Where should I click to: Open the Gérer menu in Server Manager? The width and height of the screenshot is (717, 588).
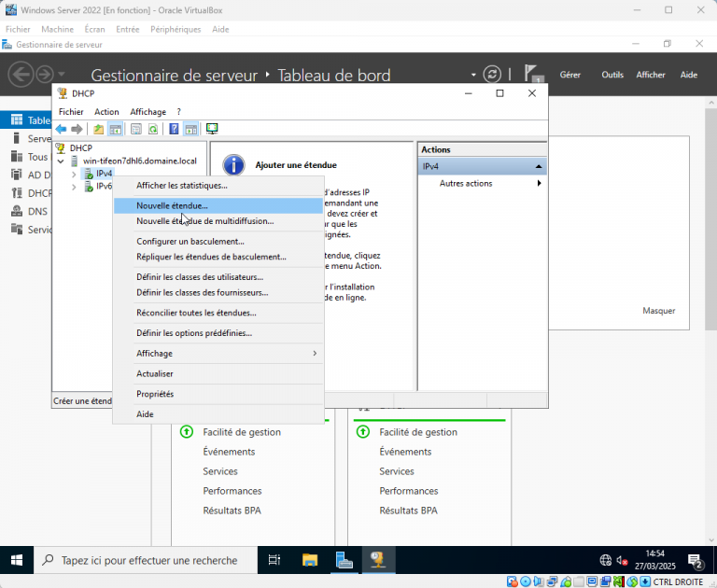click(569, 75)
